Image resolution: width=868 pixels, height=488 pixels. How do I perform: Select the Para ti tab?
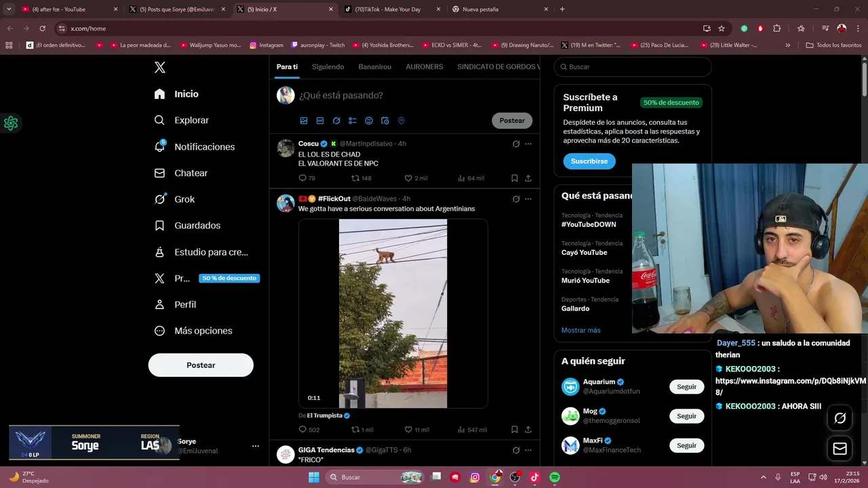tap(287, 66)
